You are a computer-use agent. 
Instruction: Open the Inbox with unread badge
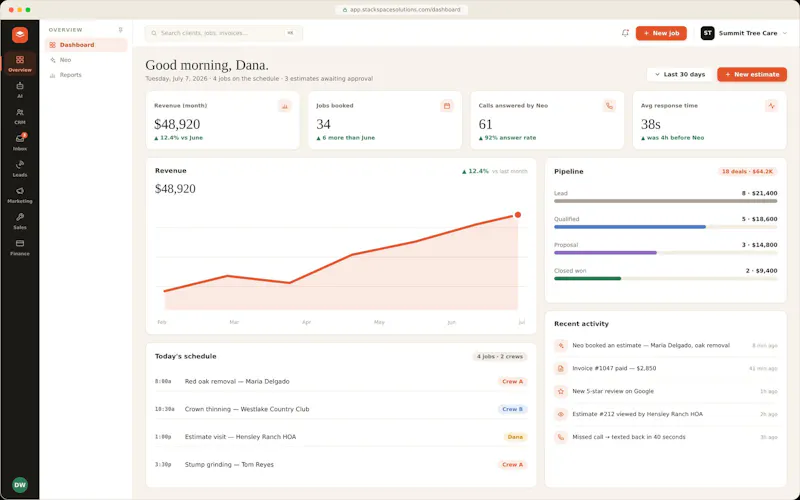[x=20, y=142]
